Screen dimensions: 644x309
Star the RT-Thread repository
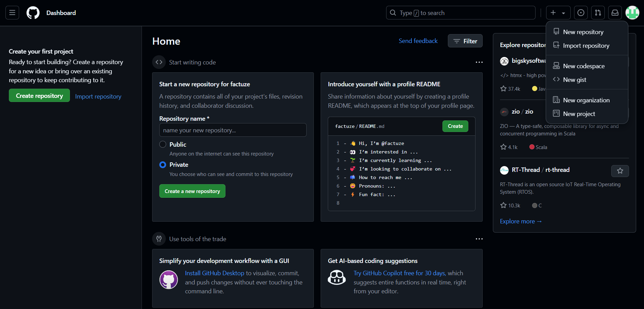click(620, 171)
